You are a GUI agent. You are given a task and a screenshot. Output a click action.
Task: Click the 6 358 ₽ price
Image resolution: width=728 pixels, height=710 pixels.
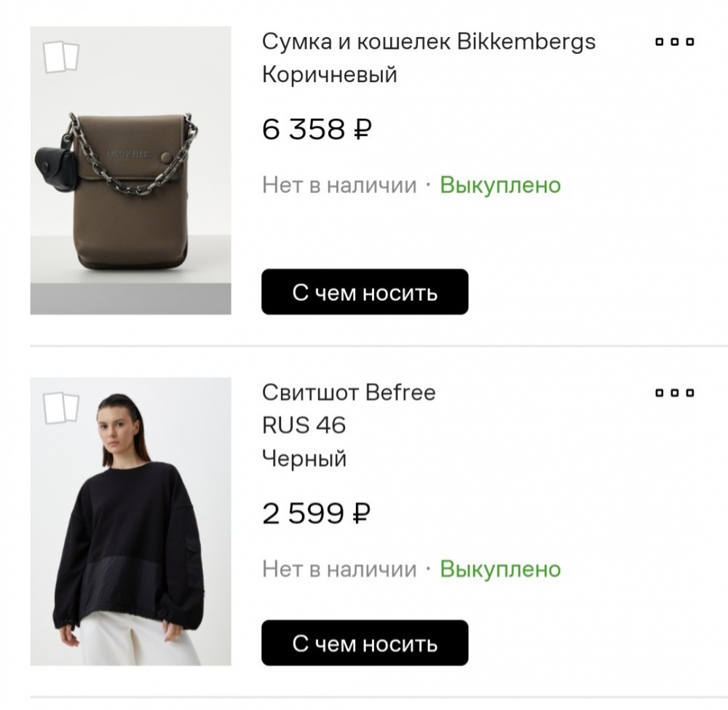click(x=317, y=130)
